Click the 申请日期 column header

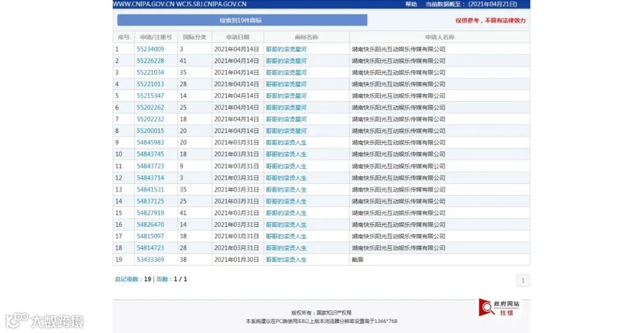238,37
